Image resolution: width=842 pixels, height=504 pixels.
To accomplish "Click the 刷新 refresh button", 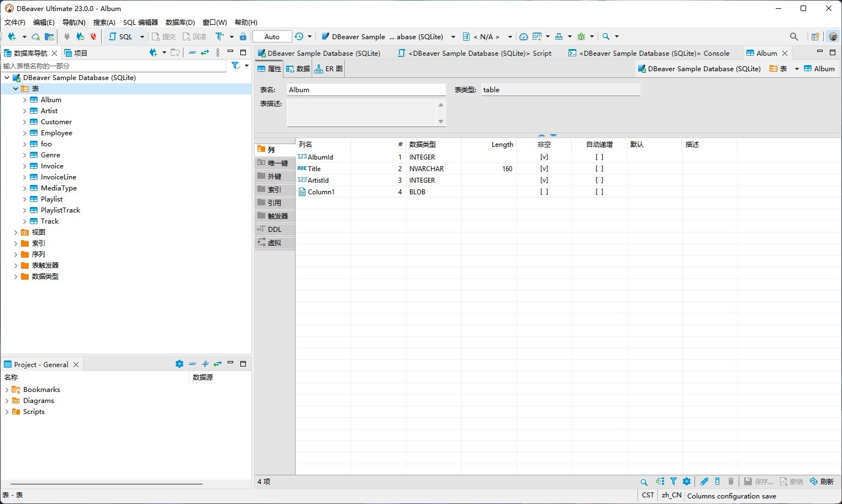I will point(822,481).
